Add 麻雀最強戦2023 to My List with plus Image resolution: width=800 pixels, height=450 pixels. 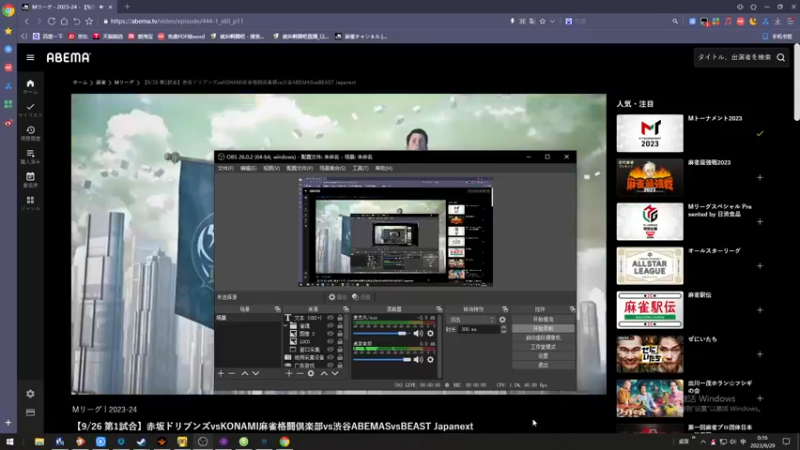760,178
